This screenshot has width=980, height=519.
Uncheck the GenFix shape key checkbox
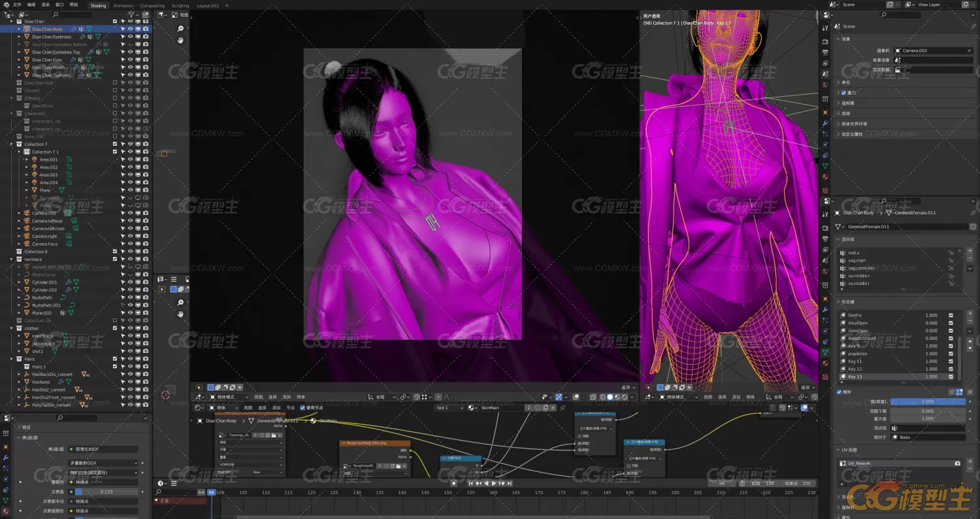951,315
